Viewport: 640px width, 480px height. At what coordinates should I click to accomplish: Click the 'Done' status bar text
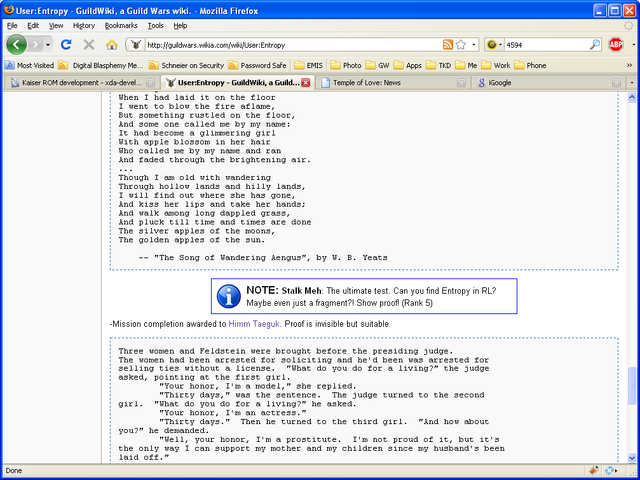coord(13,471)
